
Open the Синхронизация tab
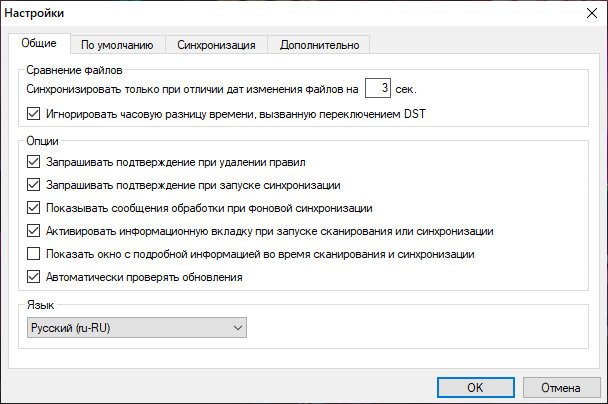coord(216,44)
